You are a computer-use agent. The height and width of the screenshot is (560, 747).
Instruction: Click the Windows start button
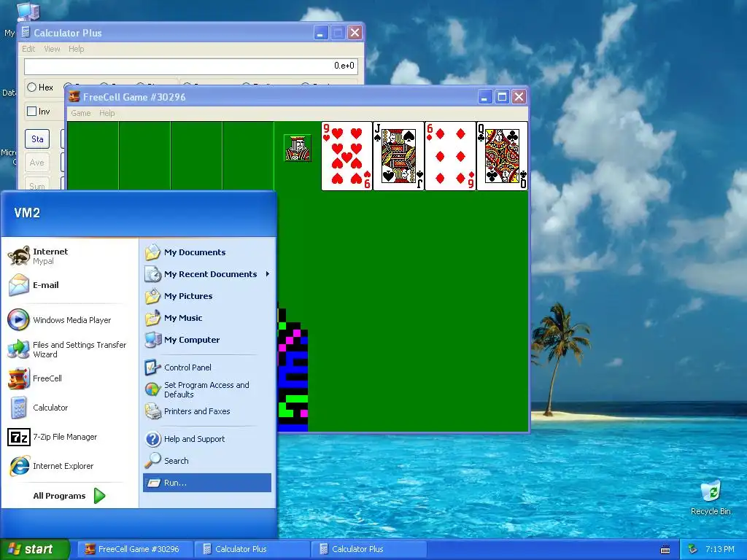pos(35,549)
